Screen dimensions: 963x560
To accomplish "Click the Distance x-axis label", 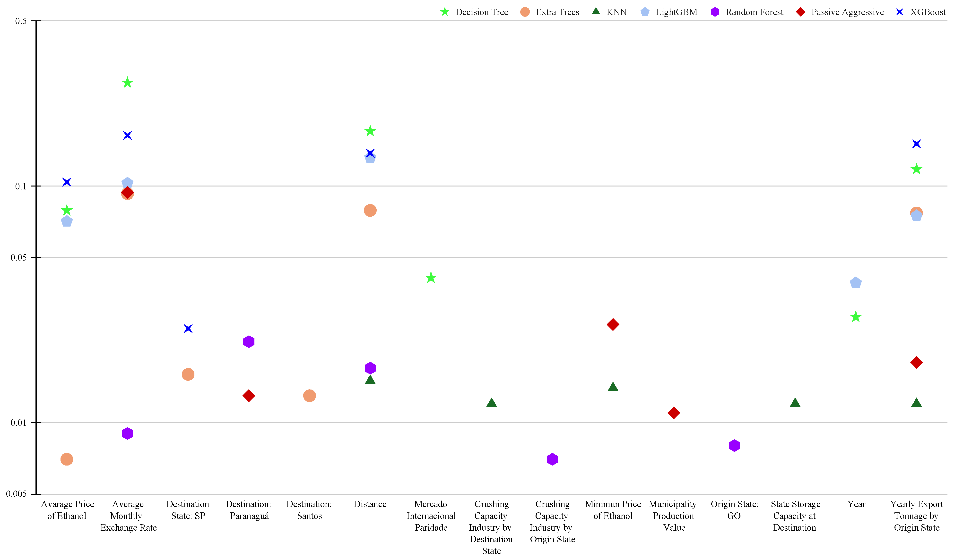I will click(370, 504).
